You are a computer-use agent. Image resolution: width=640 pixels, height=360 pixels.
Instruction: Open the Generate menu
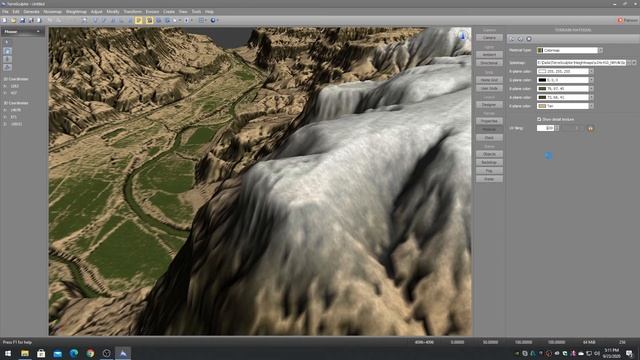[31, 12]
